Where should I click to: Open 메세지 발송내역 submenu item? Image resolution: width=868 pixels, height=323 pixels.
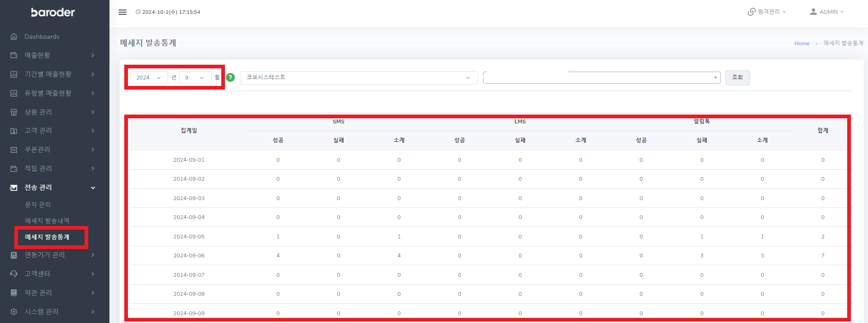click(x=47, y=220)
